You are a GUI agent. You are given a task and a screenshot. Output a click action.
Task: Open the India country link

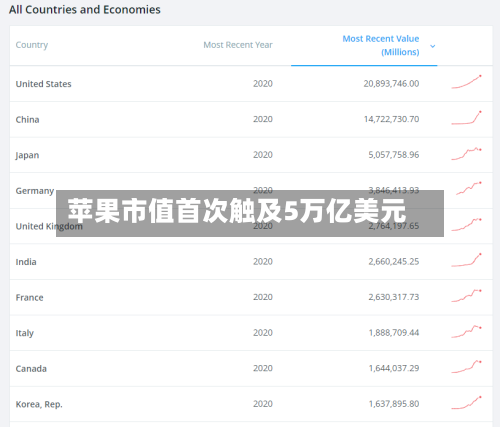(26, 262)
